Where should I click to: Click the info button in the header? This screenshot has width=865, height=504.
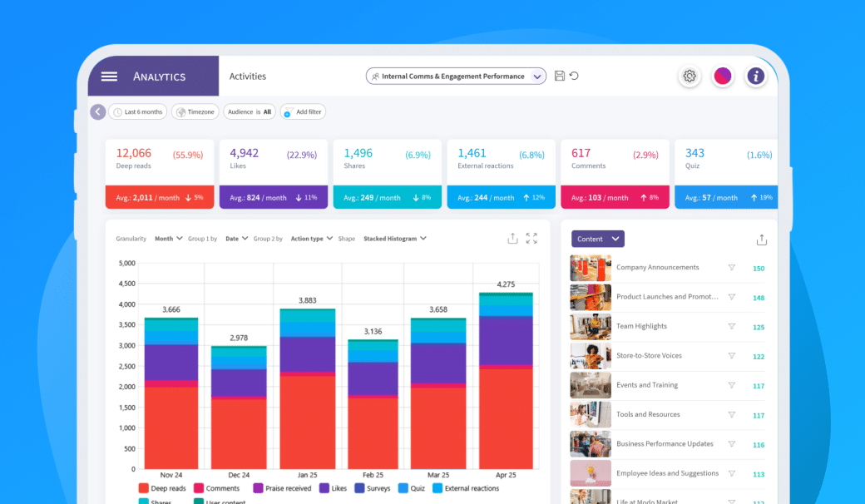pyautogui.click(x=755, y=77)
